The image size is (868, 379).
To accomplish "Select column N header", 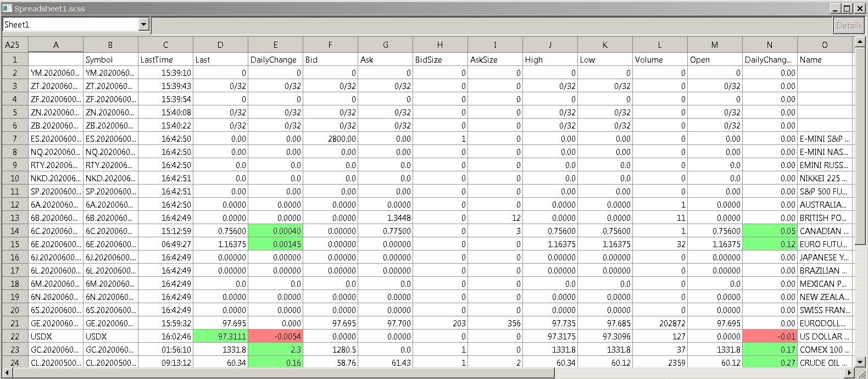I will coord(770,45).
